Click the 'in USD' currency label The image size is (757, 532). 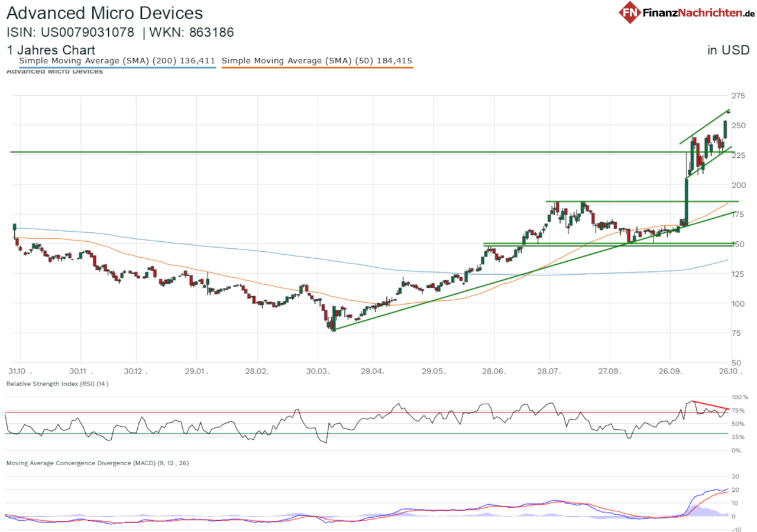point(729,50)
